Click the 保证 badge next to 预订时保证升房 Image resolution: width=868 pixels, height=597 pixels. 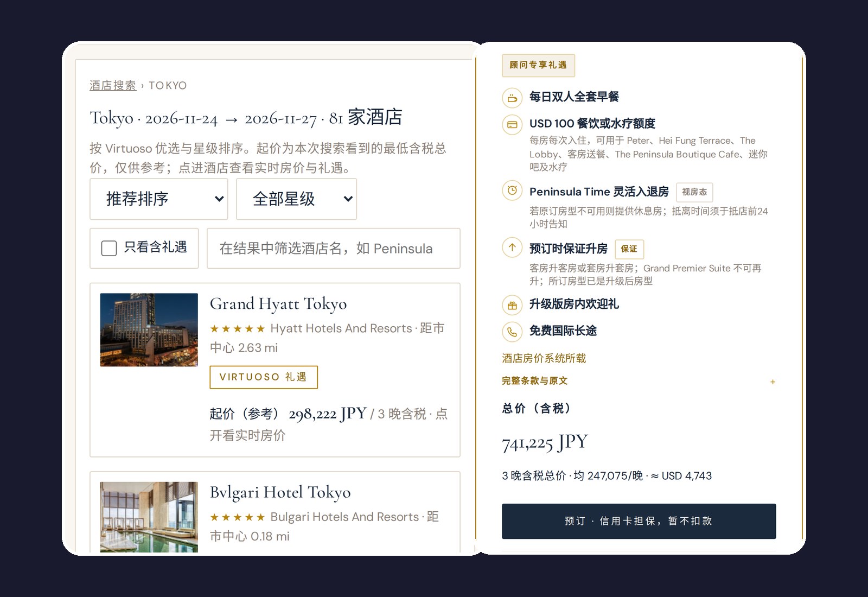coord(629,249)
